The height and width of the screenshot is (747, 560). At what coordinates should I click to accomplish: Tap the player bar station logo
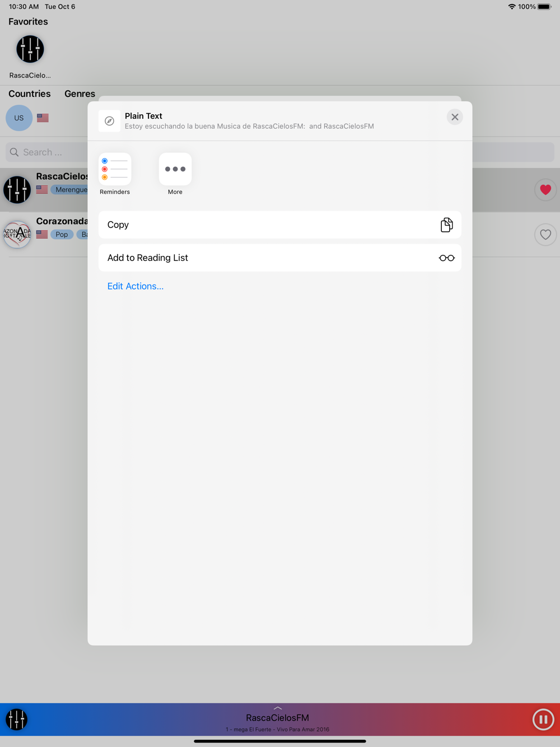tap(17, 720)
